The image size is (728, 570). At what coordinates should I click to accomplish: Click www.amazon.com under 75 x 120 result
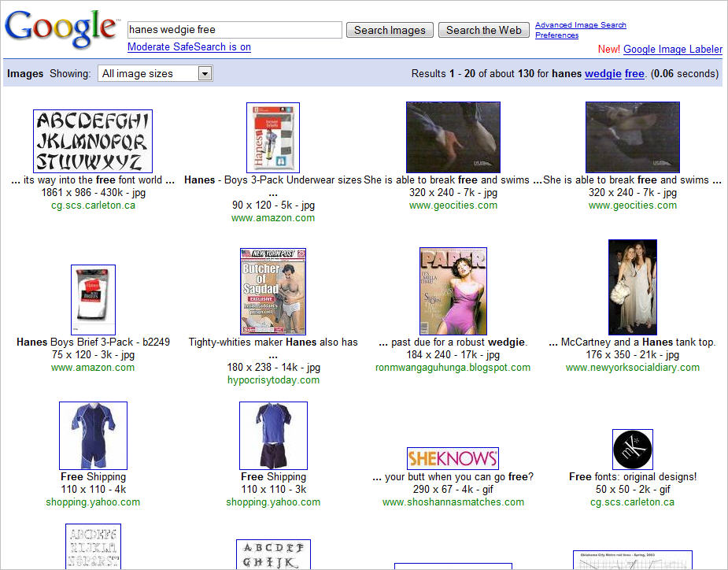coord(93,368)
